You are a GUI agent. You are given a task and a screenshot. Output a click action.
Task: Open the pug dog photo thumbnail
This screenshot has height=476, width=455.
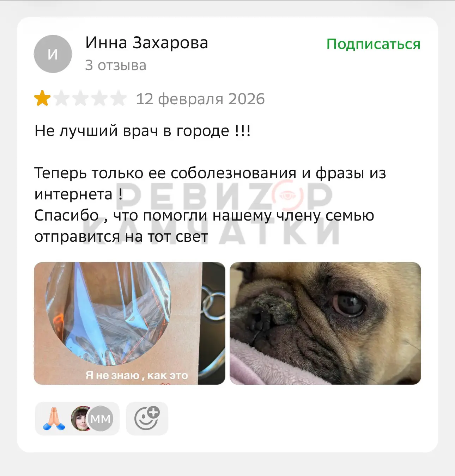[325, 323]
